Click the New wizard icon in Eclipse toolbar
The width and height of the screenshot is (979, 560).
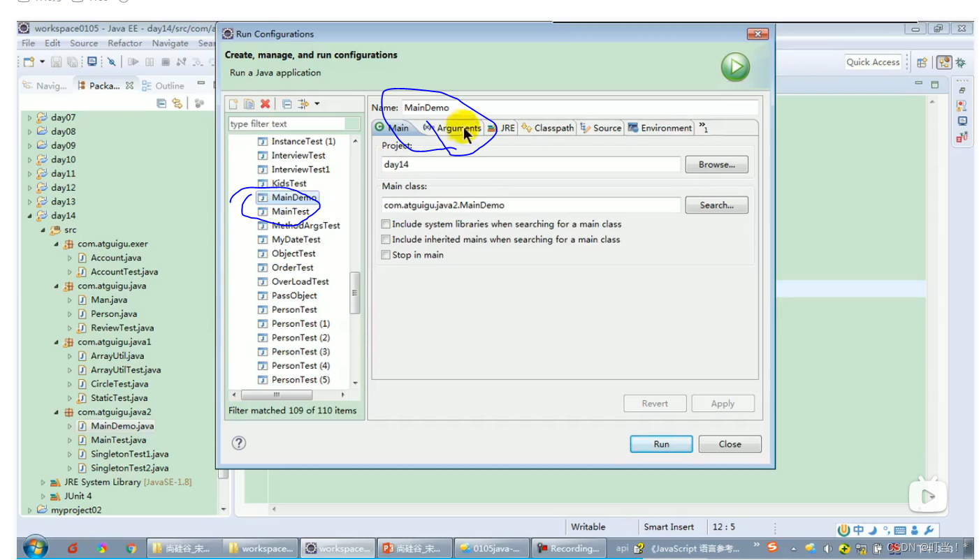tap(29, 62)
